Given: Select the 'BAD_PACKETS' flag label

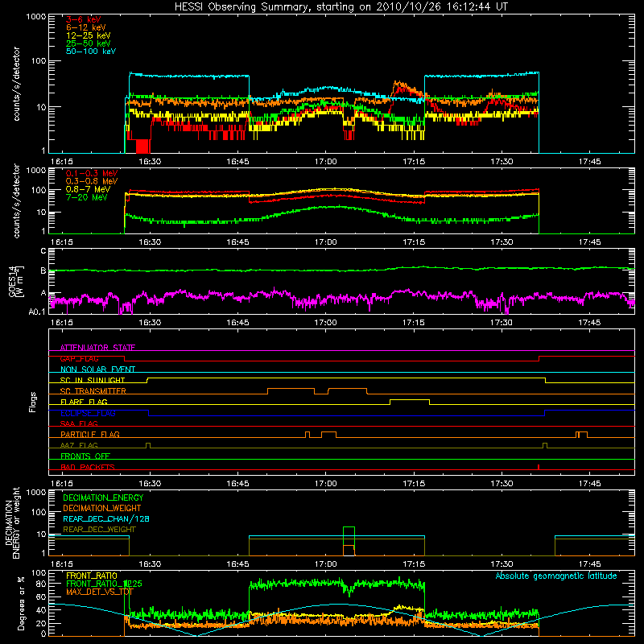Looking at the screenshot, I should point(88,467).
